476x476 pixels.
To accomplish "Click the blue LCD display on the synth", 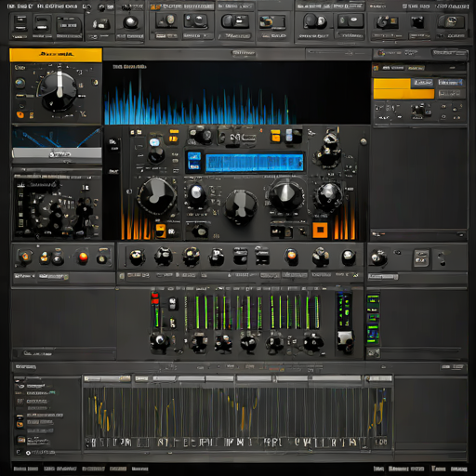I will click(x=254, y=163).
